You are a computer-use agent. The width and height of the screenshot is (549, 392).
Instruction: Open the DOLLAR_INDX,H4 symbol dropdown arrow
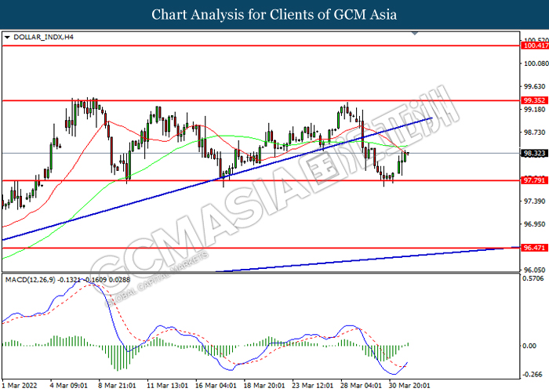point(7,37)
